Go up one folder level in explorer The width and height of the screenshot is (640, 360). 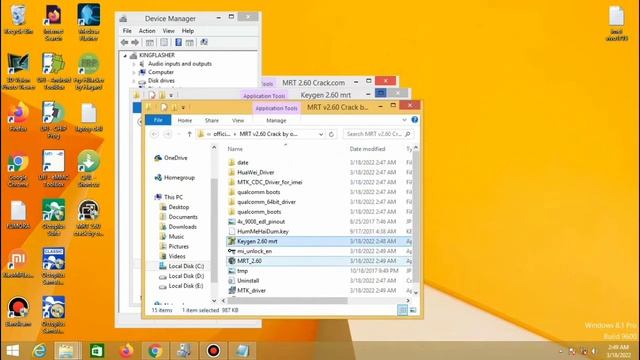point(189,134)
